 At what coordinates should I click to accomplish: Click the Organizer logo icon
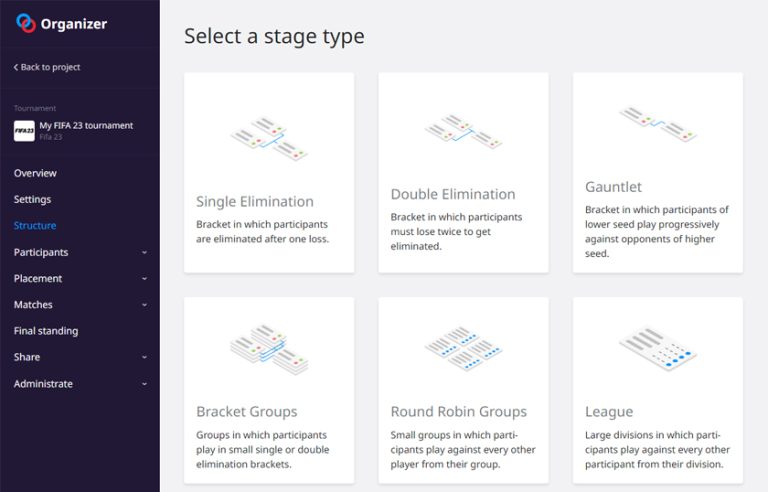25,23
